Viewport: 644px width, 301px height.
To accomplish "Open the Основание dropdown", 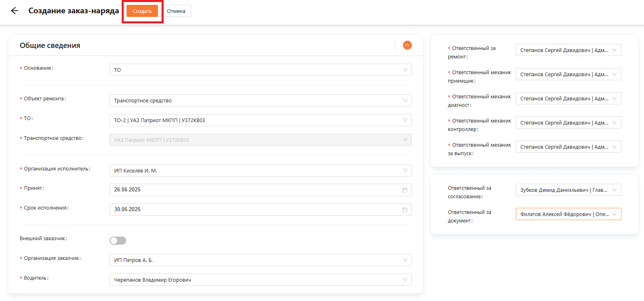I will click(260, 70).
